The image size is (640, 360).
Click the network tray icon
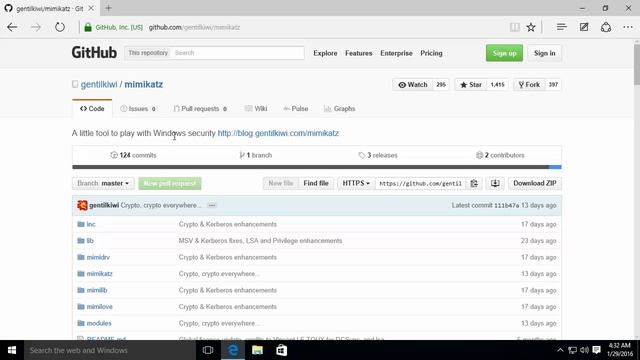tap(573, 350)
